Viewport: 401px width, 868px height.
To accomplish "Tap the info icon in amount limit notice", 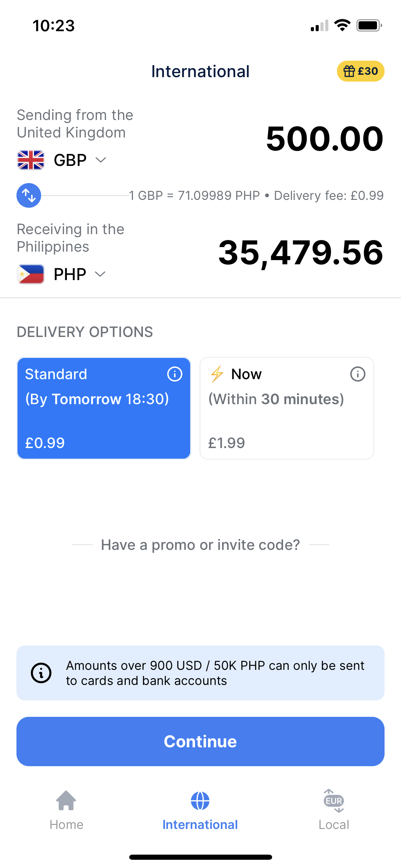I will [41, 673].
